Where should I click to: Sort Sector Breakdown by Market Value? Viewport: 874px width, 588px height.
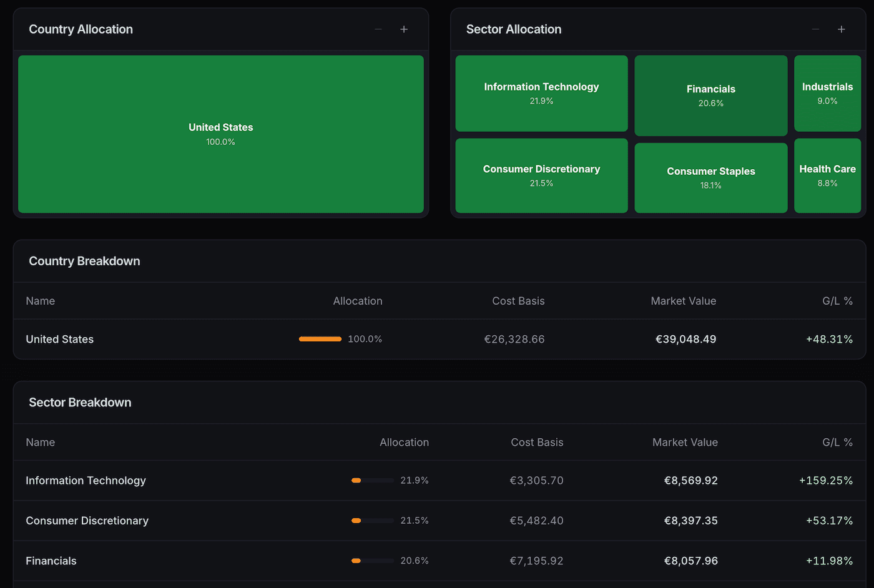(x=685, y=442)
